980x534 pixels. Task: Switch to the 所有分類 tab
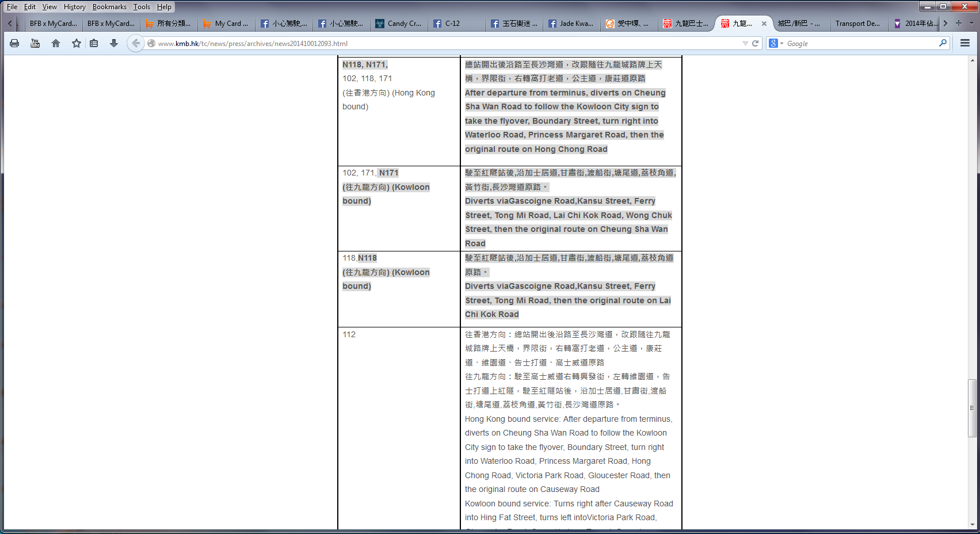168,24
